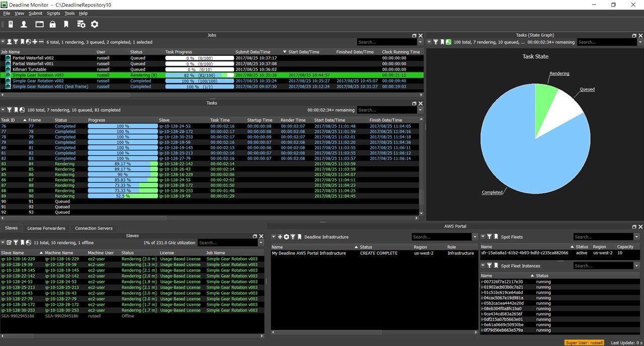Sort slaves by Machine Name column header
The image size is (644, 346).
click(x=65, y=253)
